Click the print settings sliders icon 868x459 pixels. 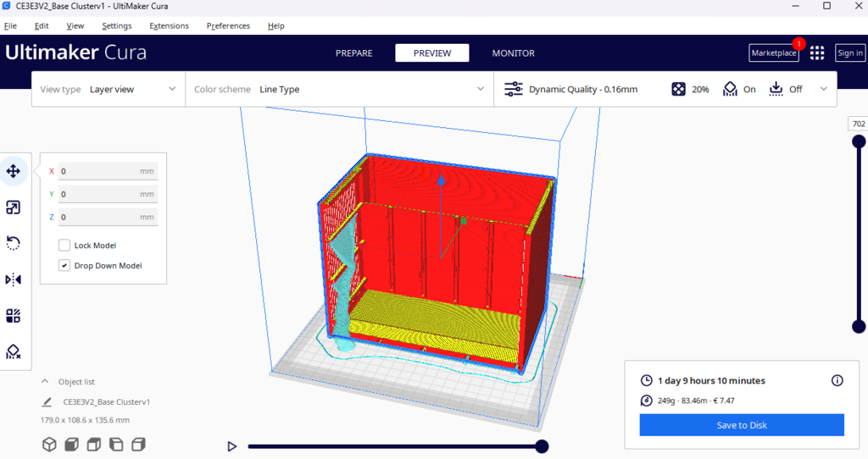[513, 89]
